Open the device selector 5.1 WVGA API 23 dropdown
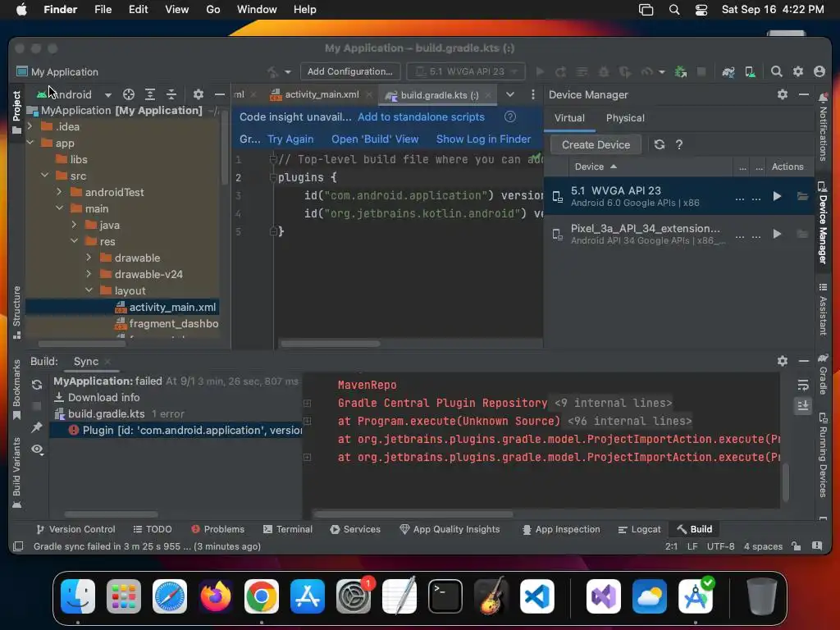Viewport: 840px width, 630px height. click(466, 71)
